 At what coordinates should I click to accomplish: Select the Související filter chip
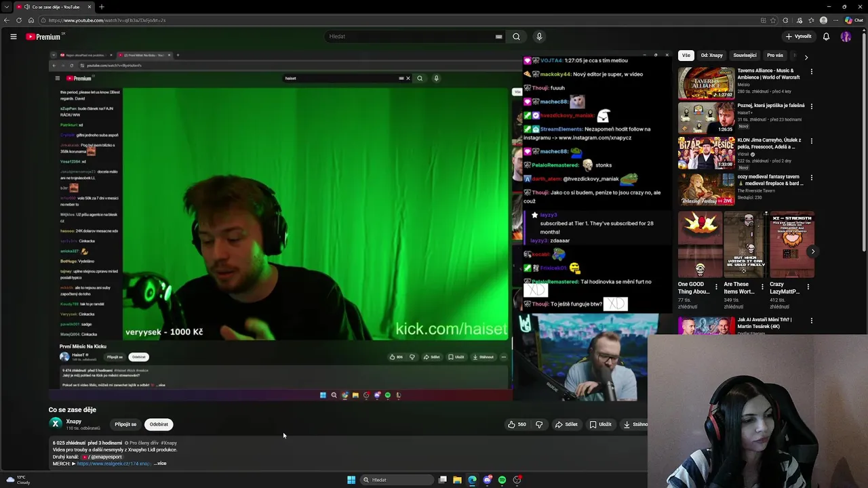pos(745,56)
